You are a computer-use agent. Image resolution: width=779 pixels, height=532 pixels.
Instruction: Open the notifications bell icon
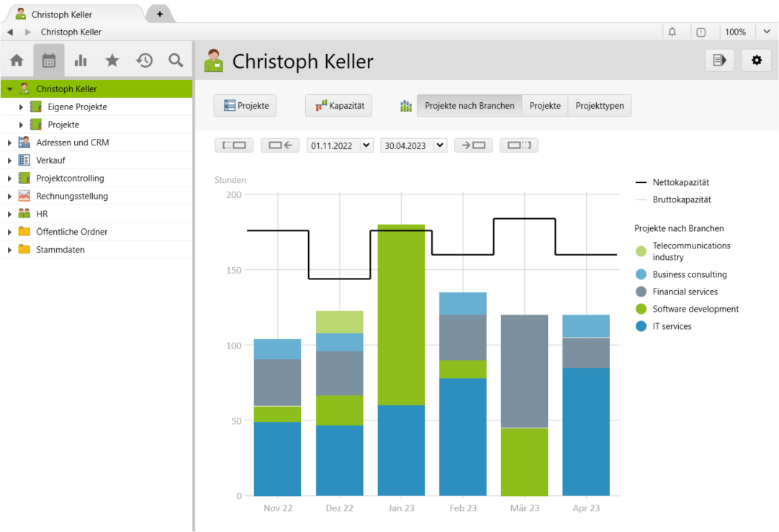coord(672,32)
